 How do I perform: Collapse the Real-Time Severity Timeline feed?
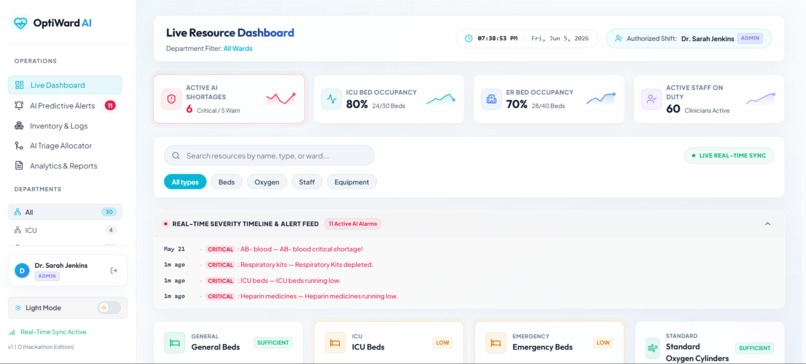point(767,224)
